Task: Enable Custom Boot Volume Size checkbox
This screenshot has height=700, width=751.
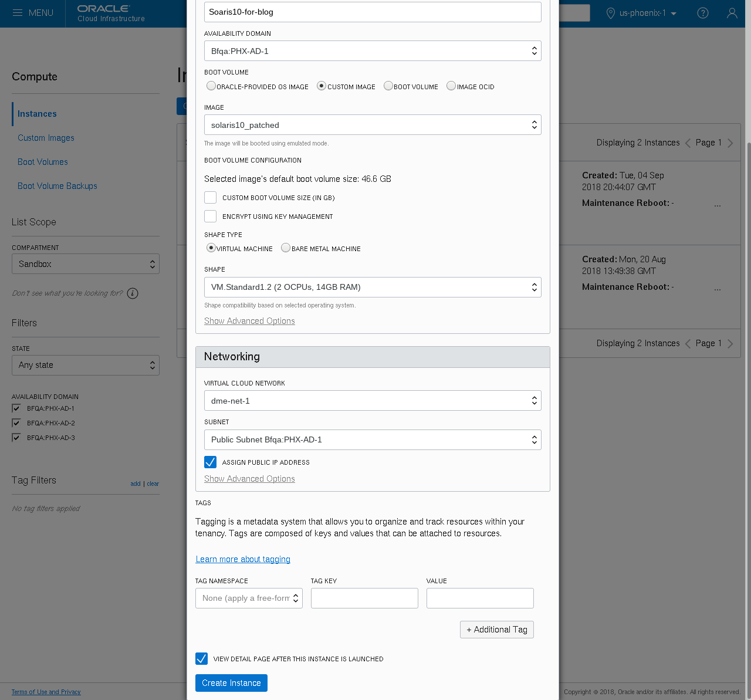Action: click(x=211, y=198)
